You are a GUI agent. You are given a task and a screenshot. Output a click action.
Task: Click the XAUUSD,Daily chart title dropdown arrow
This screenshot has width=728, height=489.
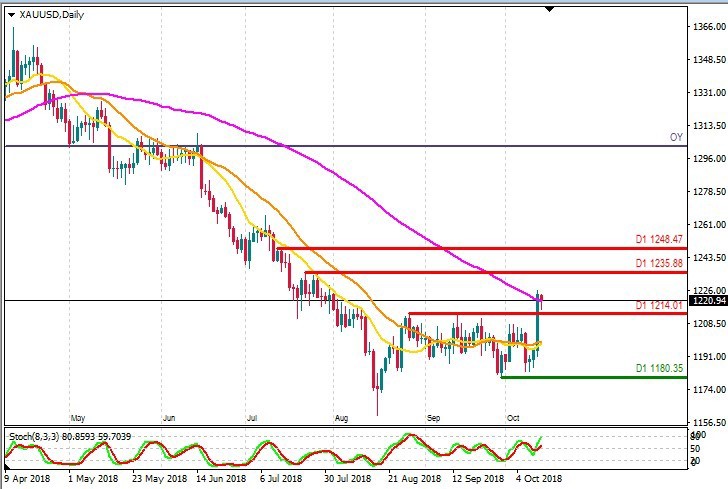(x=12, y=15)
